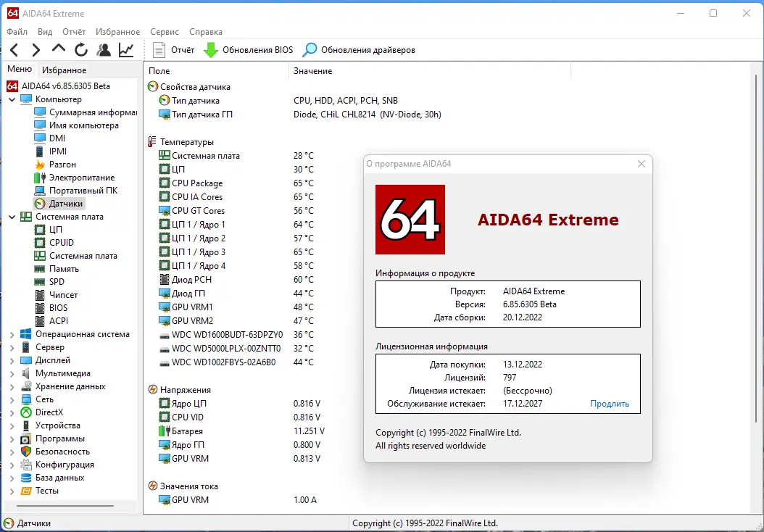This screenshot has width=764, height=532.
Task: Select the Датчики gauge item in tree
Action: click(59, 204)
